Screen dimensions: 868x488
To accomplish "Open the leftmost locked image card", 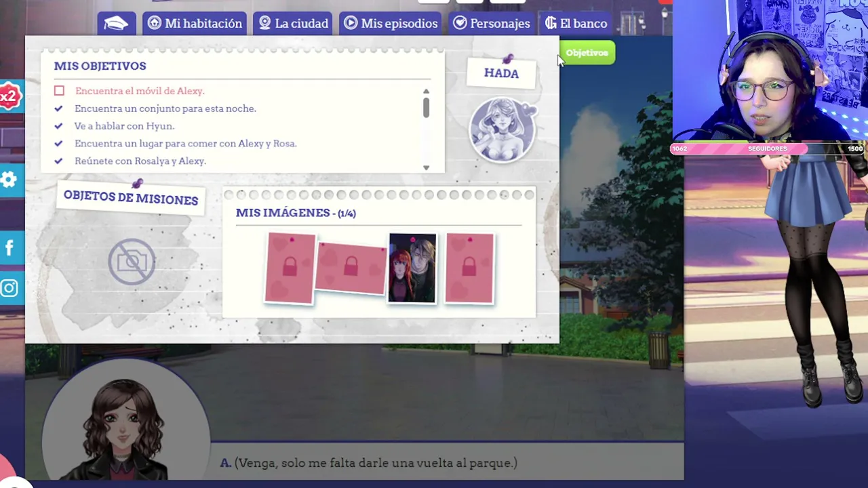I will 290,268.
